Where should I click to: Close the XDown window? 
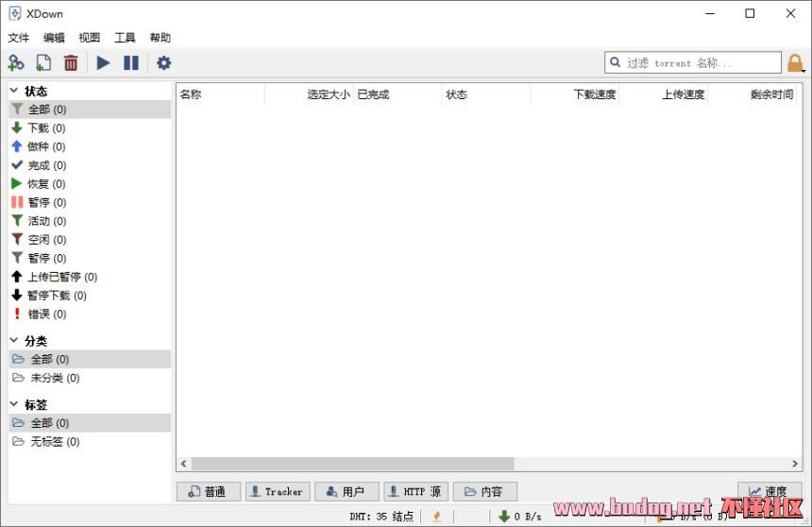[790, 13]
